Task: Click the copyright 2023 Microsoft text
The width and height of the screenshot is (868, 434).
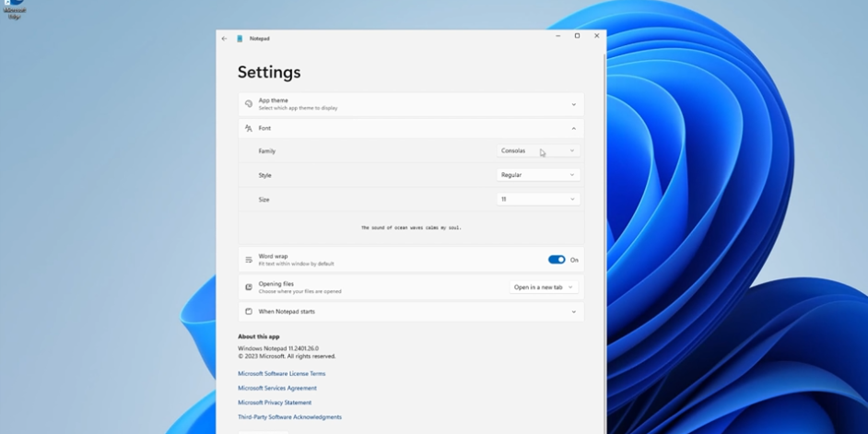Action: [287, 357]
